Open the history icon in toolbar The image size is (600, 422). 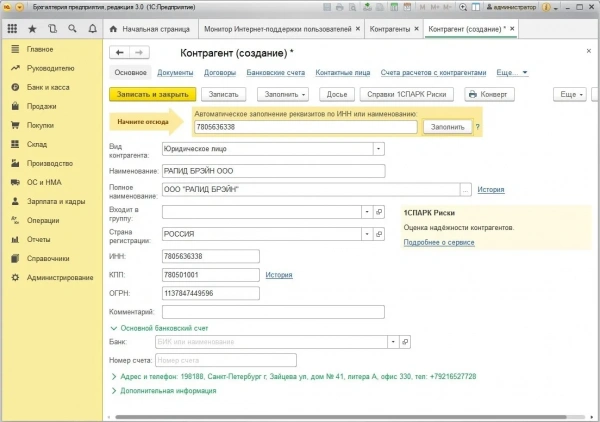(x=52, y=29)
